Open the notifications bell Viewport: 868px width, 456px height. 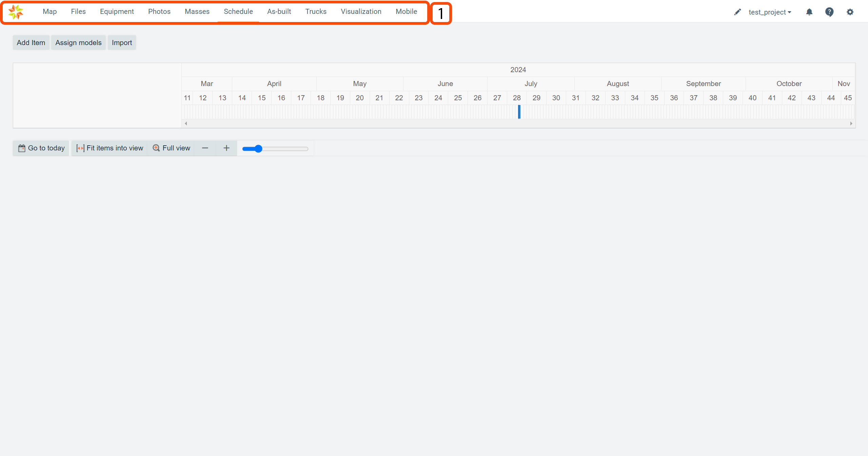[x=809, y=12]
